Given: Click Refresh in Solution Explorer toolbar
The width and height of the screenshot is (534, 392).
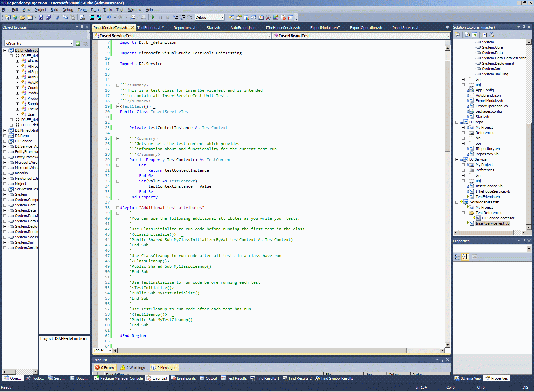Looking at the screenshot, I should click(475, 35).
